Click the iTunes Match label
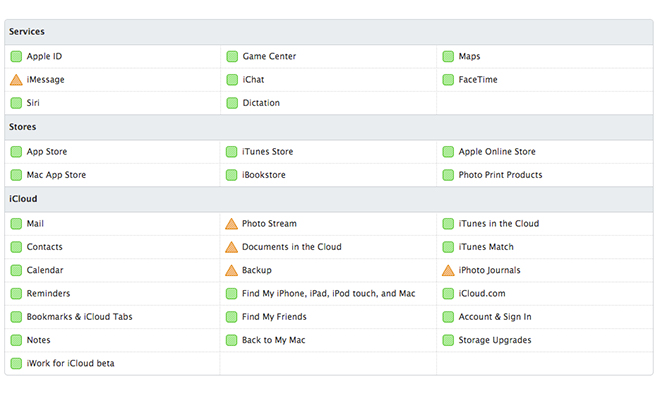Image resolution: width=660 pixels, height=396 pixels. point(486,247)
